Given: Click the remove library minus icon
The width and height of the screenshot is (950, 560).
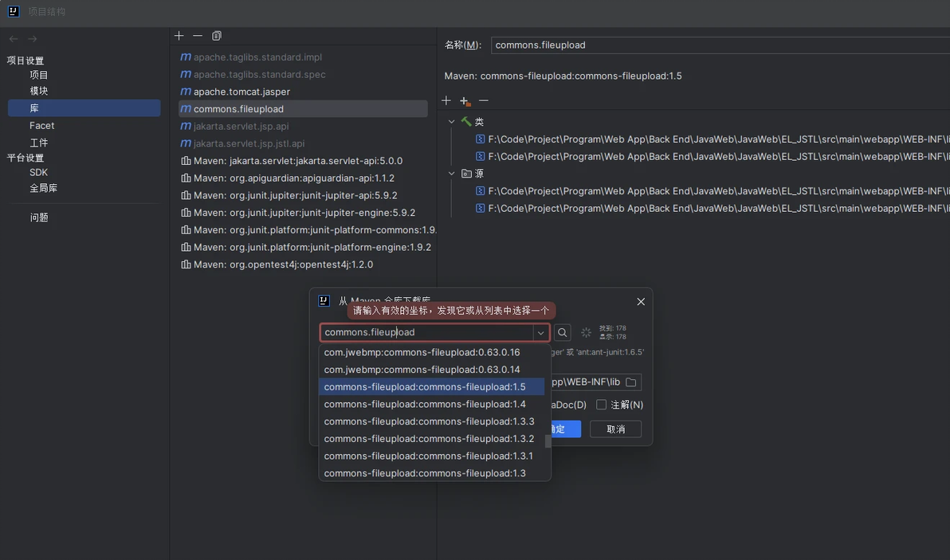Looking at the screenshot, I should 198,36.
